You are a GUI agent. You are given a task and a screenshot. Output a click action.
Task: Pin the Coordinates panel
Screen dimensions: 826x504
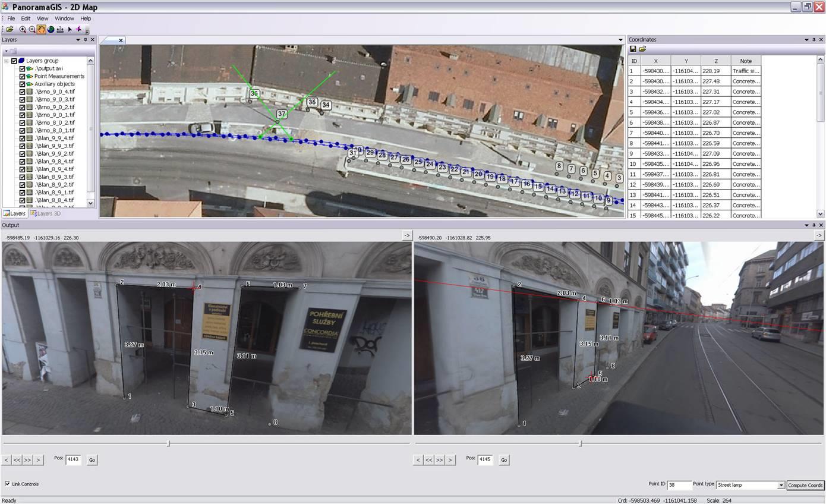coord(814,40)
